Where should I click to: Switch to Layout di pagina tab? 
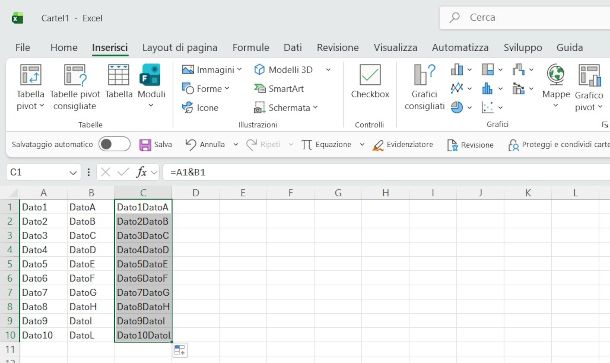[180, 47]
